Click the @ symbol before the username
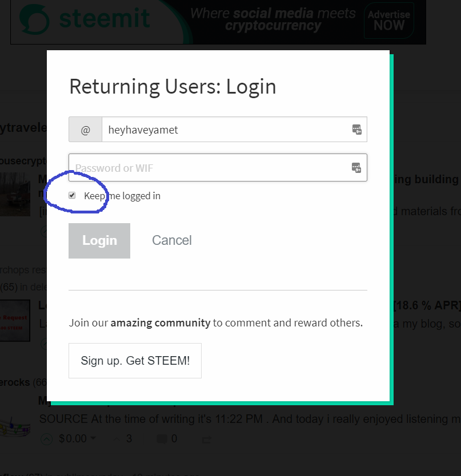Screen dimensions: 461x476 pos(86,130)
